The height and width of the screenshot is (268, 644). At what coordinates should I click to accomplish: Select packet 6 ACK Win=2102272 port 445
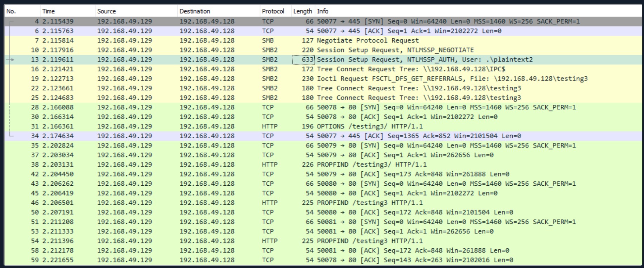[x=323, y=31]
